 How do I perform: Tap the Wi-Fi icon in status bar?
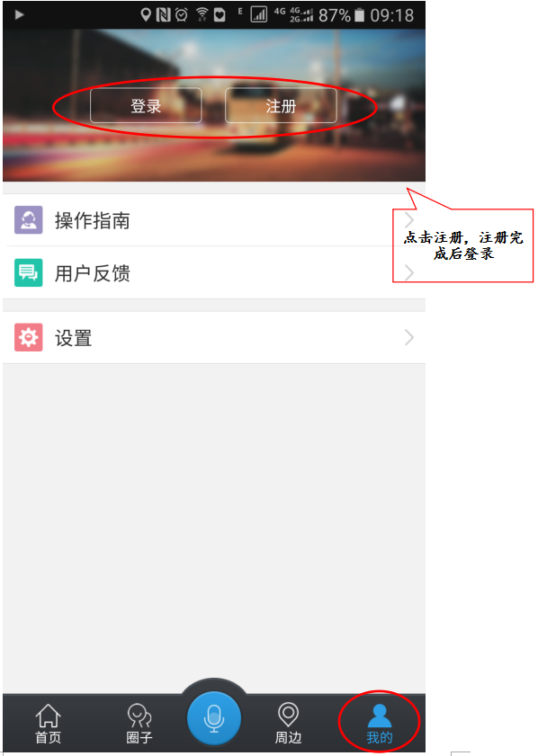[x=202, y=15]
